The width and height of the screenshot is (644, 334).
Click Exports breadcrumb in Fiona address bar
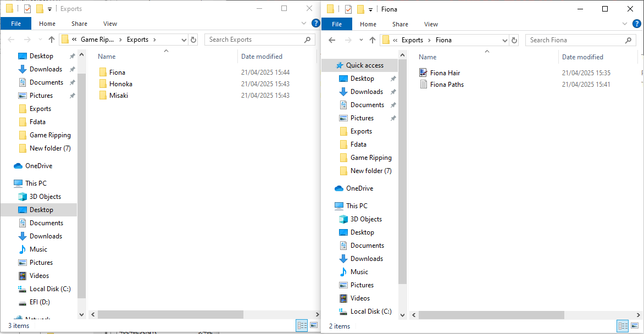coord(412,40)
